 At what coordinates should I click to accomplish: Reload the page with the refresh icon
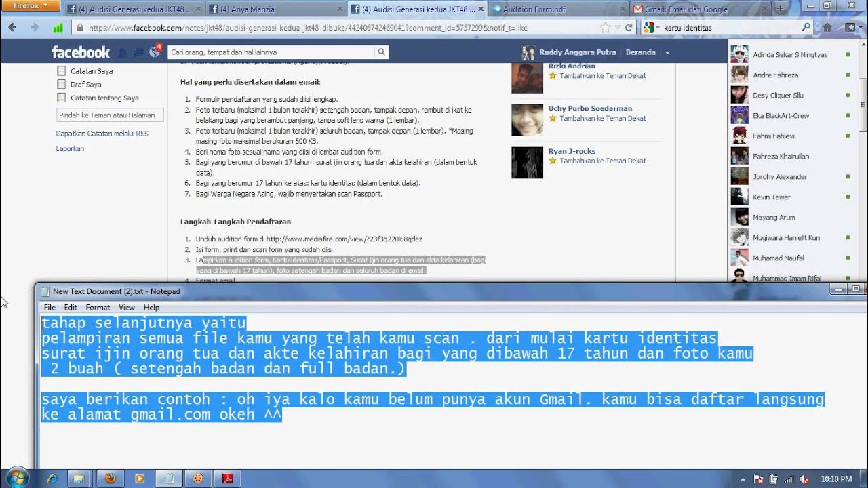pos(629,28)
